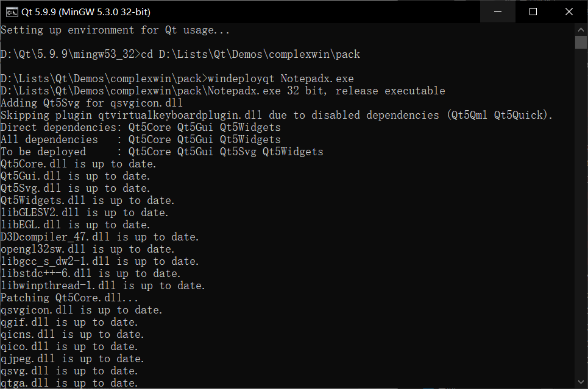Click the scrollbar up arrow

pyautogui.click(x=579, y=29)
